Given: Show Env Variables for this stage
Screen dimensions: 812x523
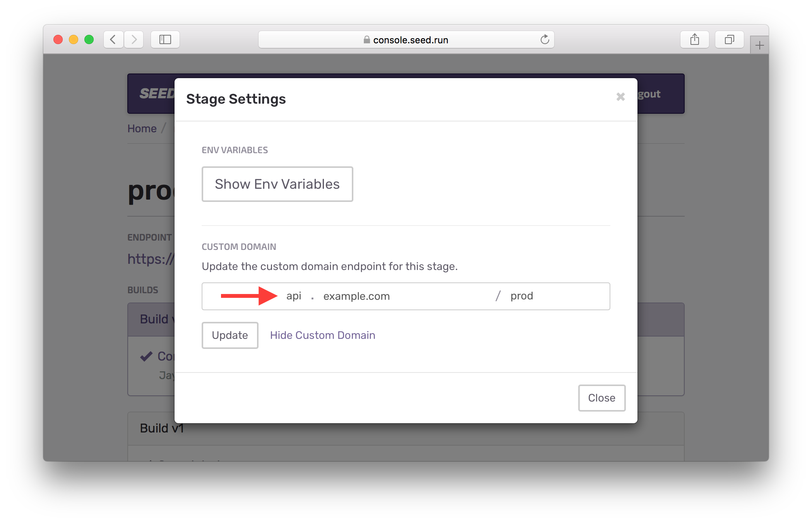Looking at the screenshot, I should tap(277, 184).
